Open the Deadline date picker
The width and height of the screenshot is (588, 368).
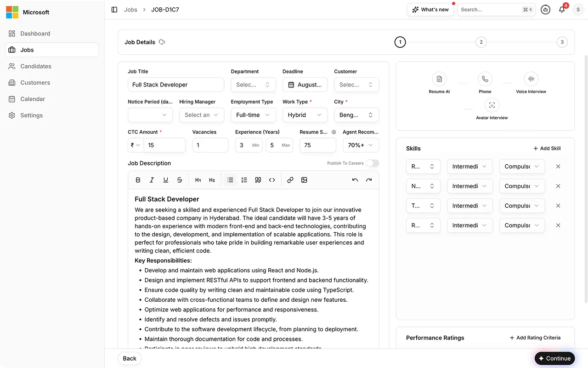coord(305,85)
